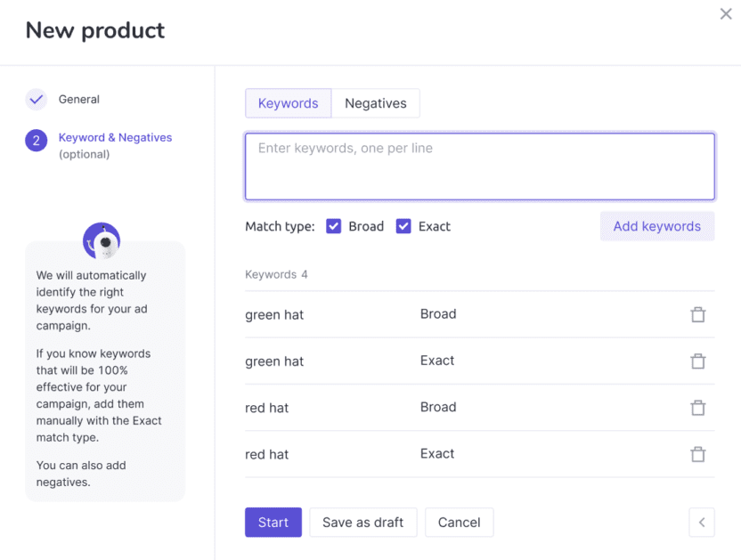Go back using the left chevron button

coord(702,523)
